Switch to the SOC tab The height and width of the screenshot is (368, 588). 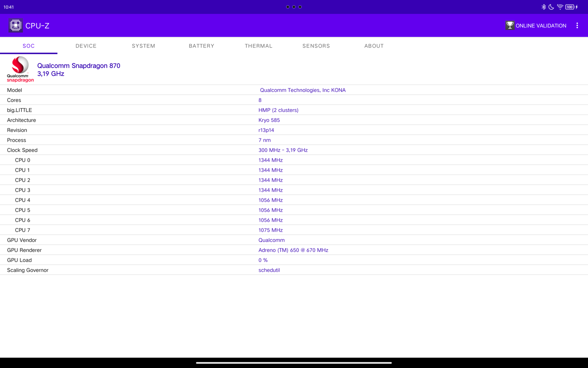point(29,46)
